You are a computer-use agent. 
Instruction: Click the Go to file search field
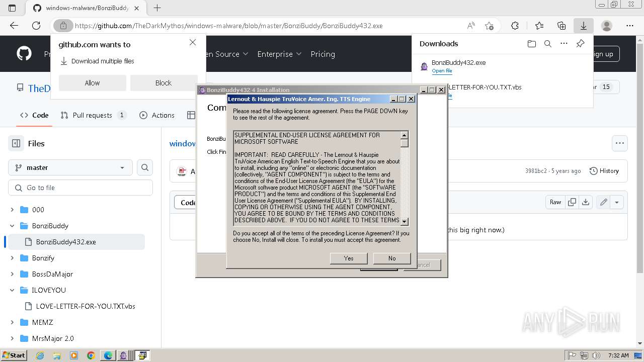[x=80, y=188]
